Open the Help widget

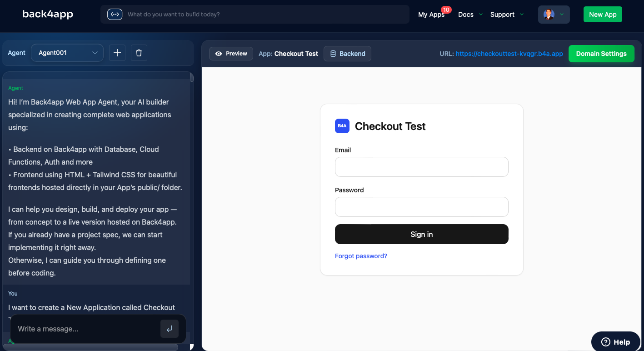coord(616,342)
